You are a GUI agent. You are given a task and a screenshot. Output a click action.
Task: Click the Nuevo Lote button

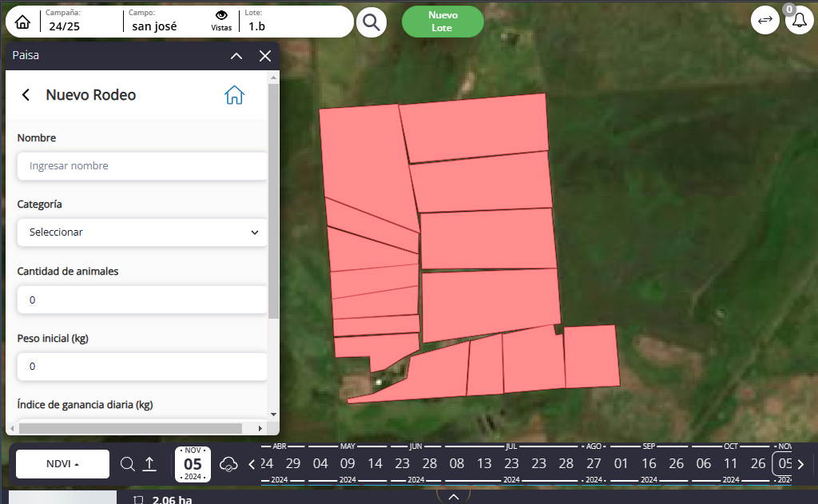click(443, 22)
